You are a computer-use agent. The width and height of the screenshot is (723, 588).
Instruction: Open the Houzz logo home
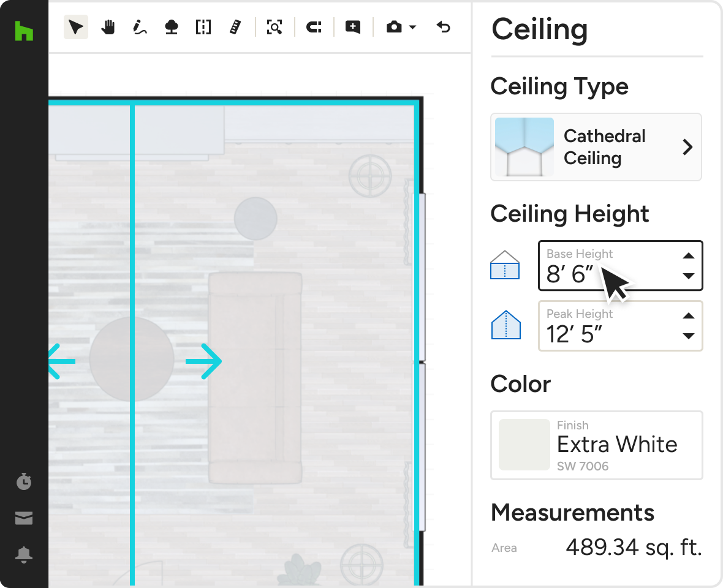click(x=24, y=31)
